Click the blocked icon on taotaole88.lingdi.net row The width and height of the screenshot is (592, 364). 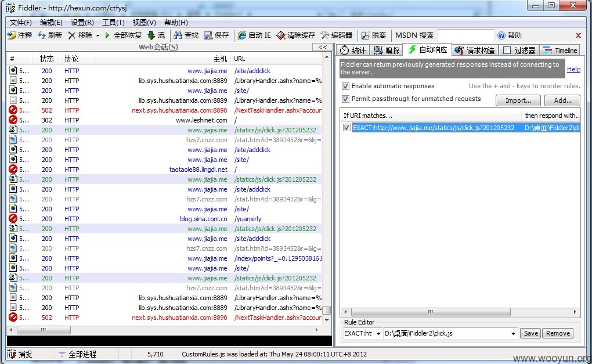point(13,170)
